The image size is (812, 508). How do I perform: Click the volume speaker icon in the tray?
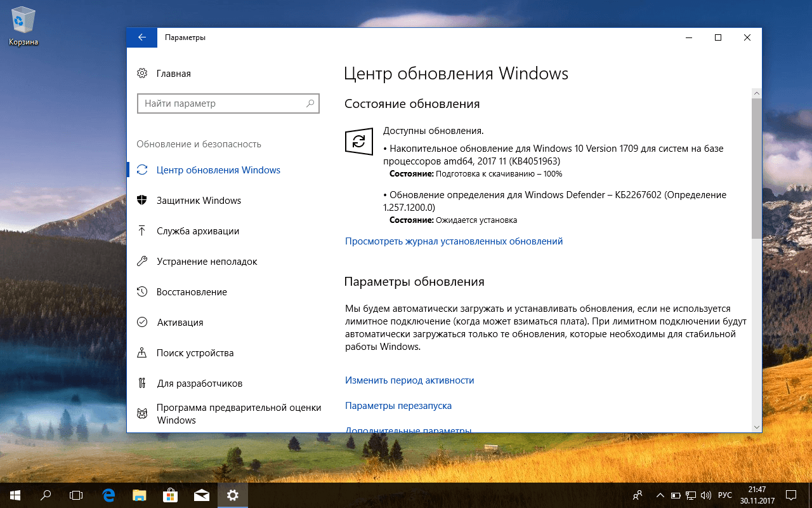(x=707, y=495)
